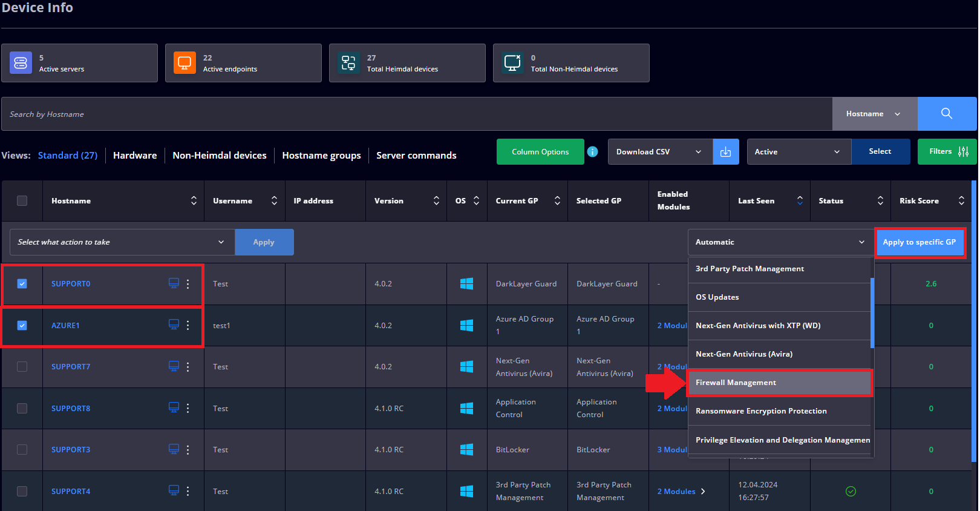
Task: Sort by Hostname column arrows
Action: pos(194,200)
